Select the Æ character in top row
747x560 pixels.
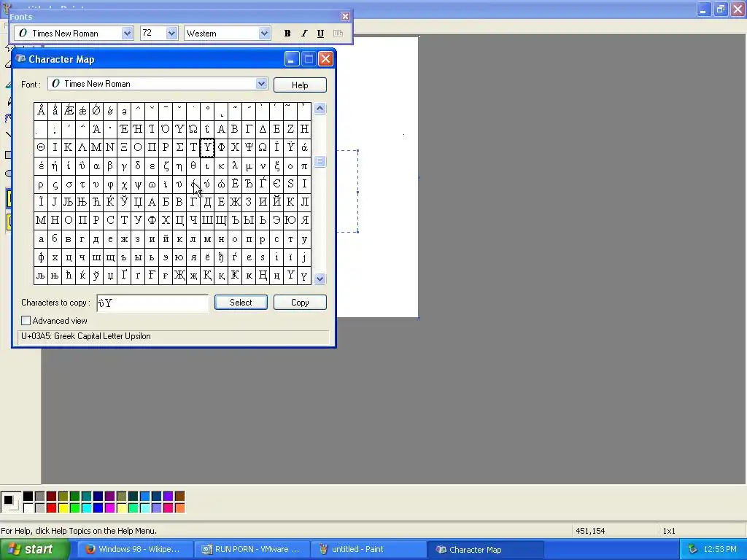pyautogui.click(x=69, y=111)
